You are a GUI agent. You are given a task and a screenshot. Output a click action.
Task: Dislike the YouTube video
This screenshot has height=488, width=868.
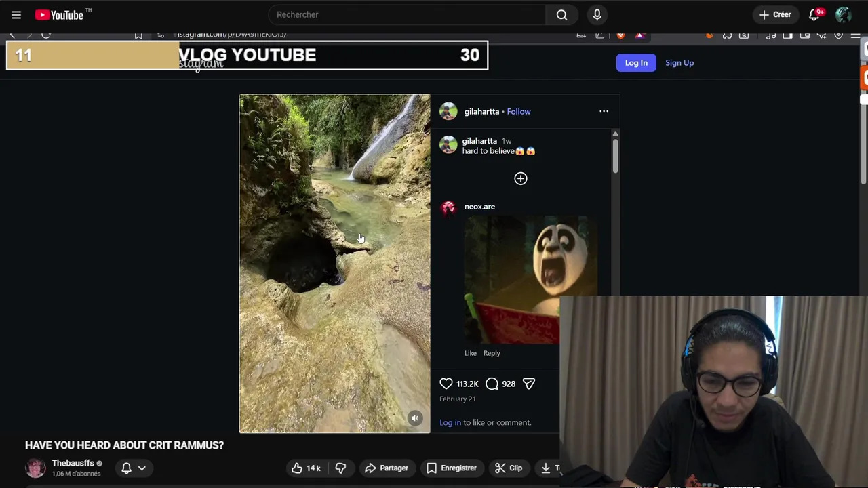[x=340, y=468]
